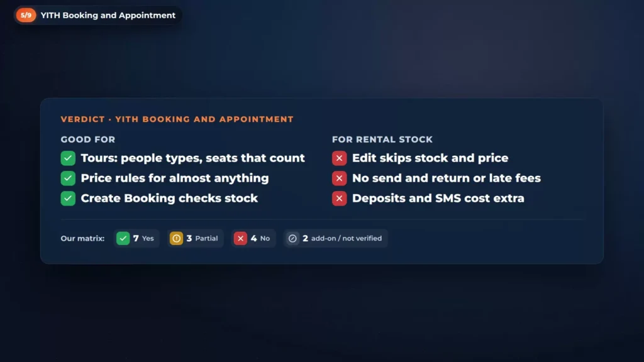Click text 'Create Booking checks stock'
The image size is (644, 362).
[169, 198]
